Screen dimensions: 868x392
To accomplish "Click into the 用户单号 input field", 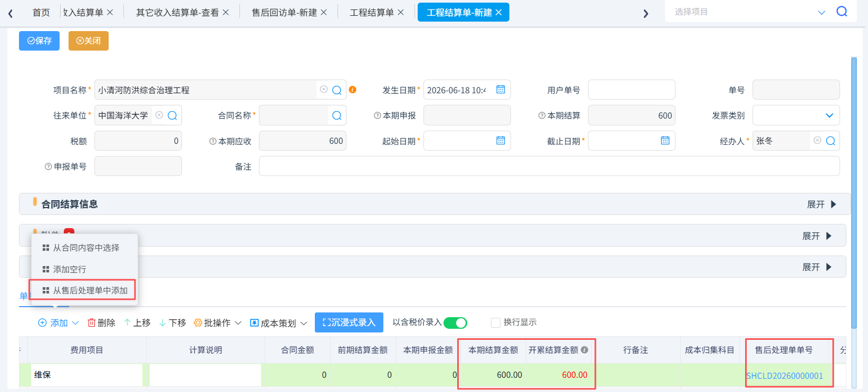I will tap(631, 90).
